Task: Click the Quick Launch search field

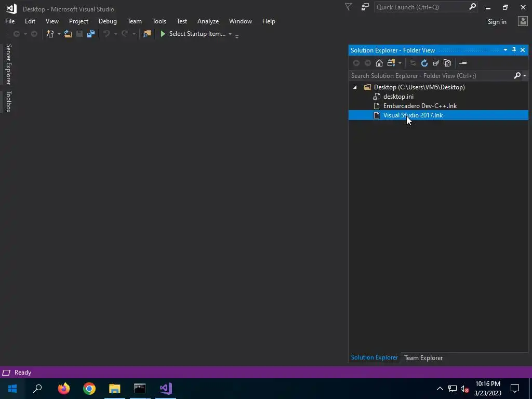Action: tap(421, 7)
